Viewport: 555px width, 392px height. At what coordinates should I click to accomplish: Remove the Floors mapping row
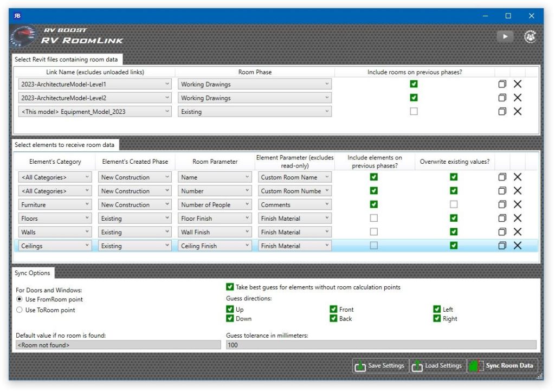click(x=518, y=218)
